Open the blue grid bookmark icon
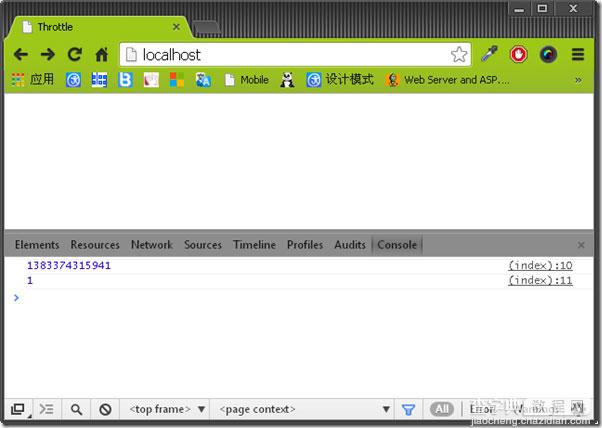Image resolution: width=602 pixels, height=428 pixels. click(99, 80)
